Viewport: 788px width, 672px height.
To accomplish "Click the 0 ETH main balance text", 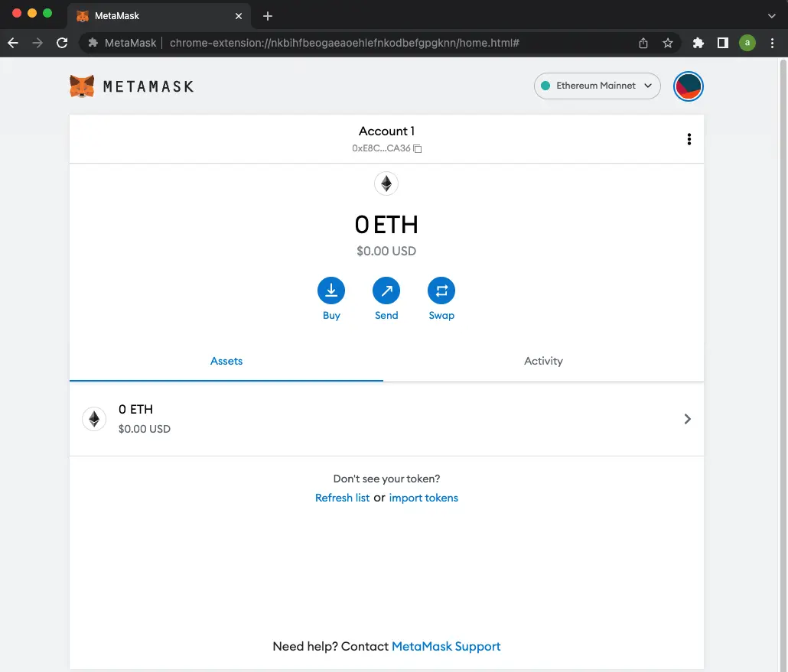I will click(x=386, y=225).
